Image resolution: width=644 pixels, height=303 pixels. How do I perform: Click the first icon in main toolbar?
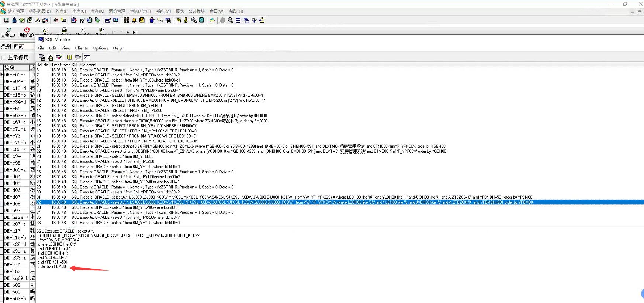7,20
